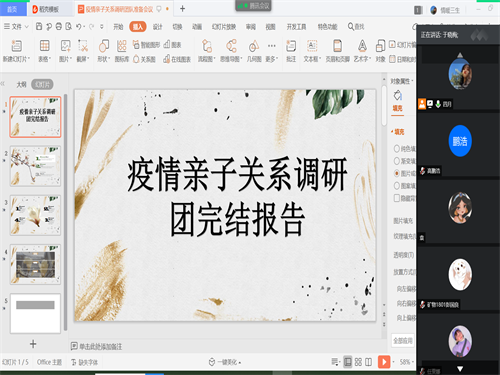Open the WordArt (艺术字) tool
Image resolution: width=500 pixels, height=375 pixels.
(x=362, y=46)
